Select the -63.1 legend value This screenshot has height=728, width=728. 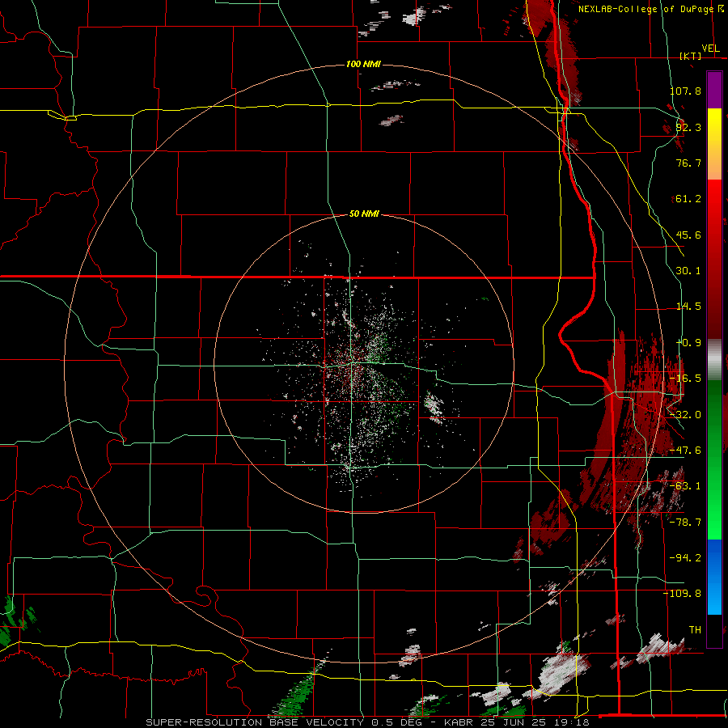685,486
